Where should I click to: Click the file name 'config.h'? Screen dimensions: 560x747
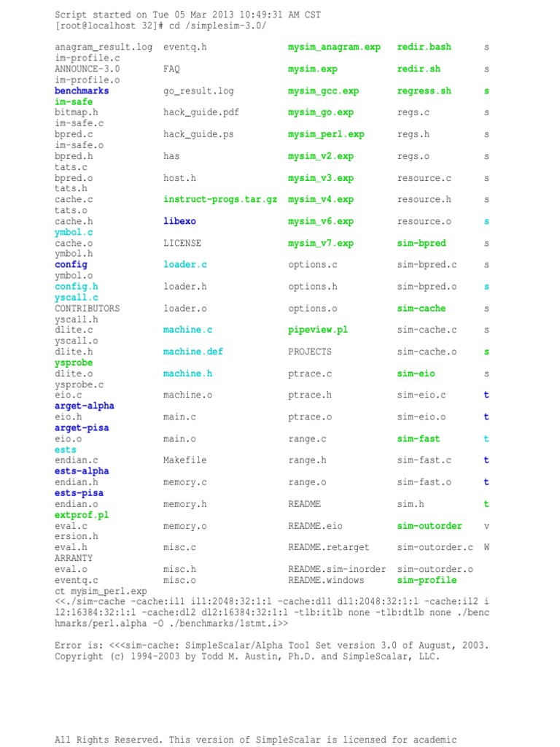(76, 287)
